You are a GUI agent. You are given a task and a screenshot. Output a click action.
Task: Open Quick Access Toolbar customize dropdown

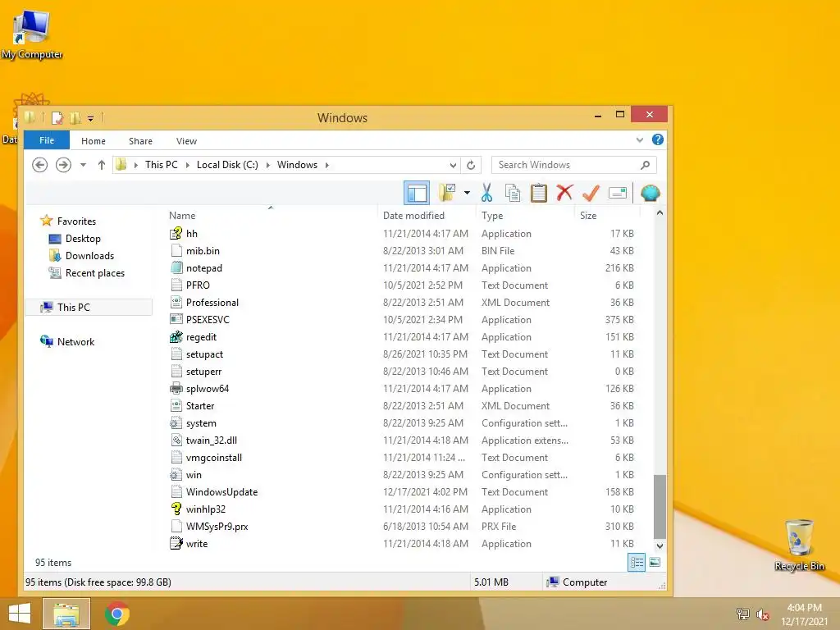click(90, 118)
